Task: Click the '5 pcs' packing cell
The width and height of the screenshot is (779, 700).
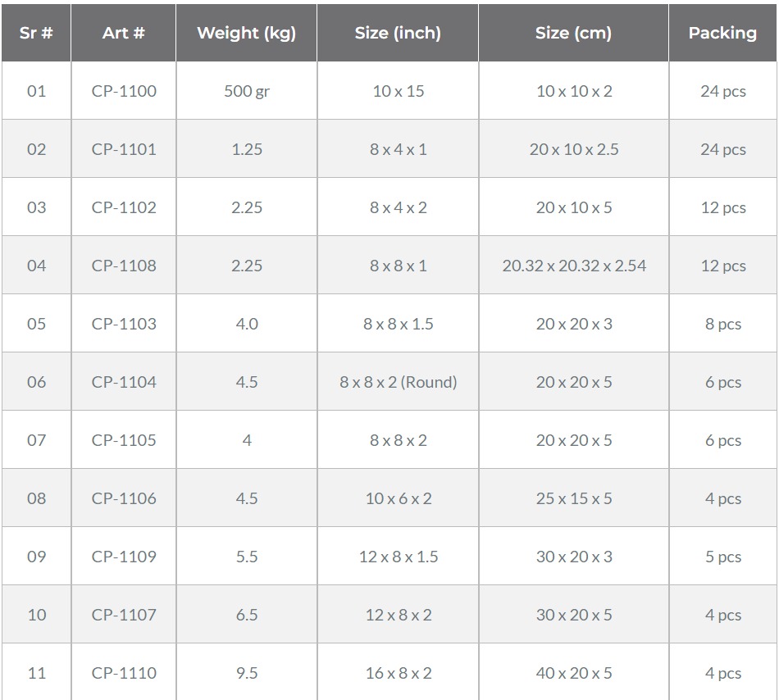Action: pyautogui.click(x=722, y=557)
